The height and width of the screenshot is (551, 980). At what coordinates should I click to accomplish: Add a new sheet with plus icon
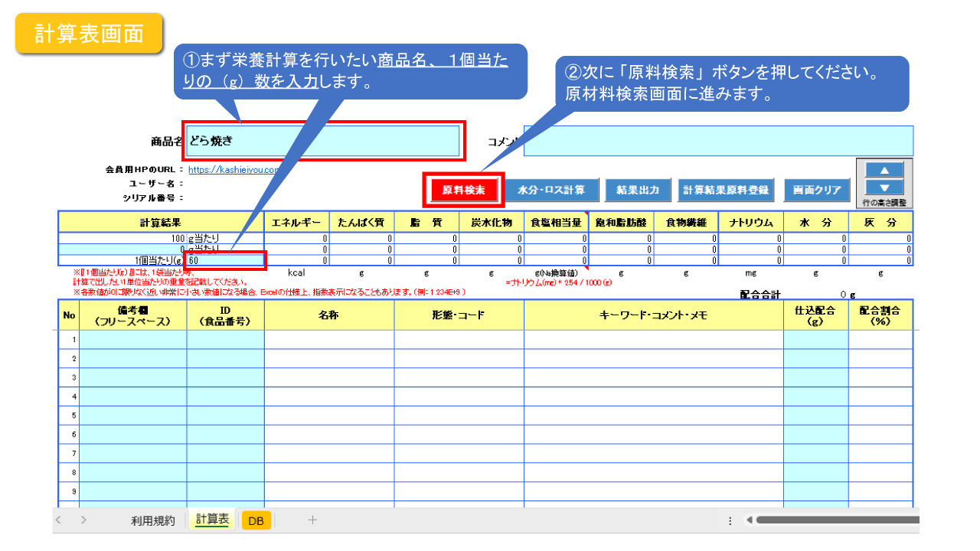312,520
